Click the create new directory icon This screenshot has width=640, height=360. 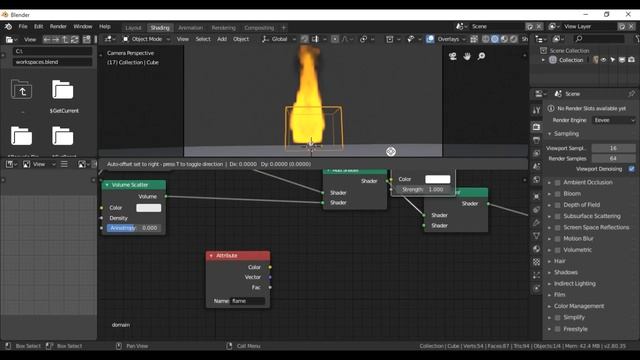(87, 40)
